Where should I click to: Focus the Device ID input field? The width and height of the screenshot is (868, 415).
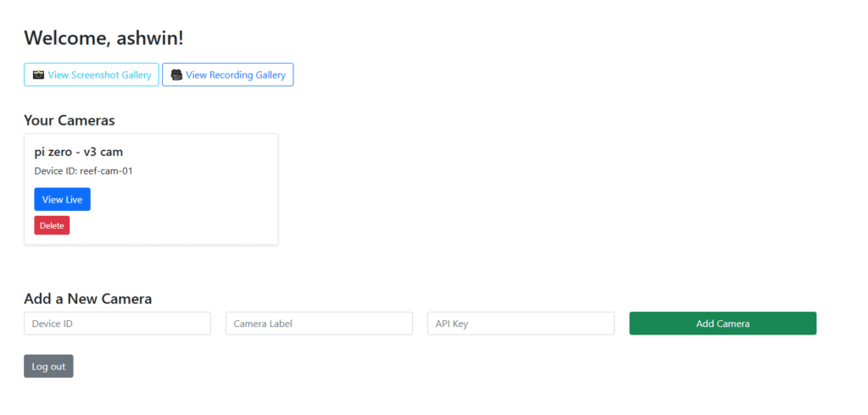tap(117, 324)
